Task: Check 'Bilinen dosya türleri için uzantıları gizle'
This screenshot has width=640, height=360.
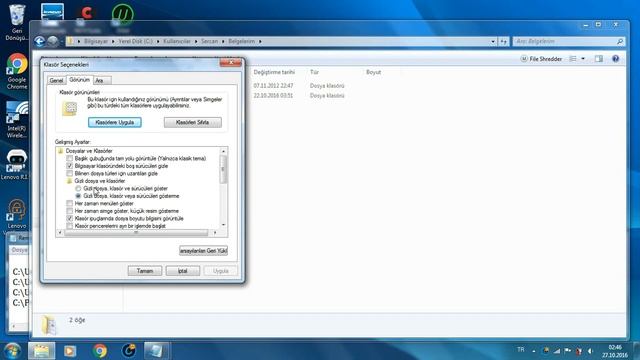Action: (69, 173)
